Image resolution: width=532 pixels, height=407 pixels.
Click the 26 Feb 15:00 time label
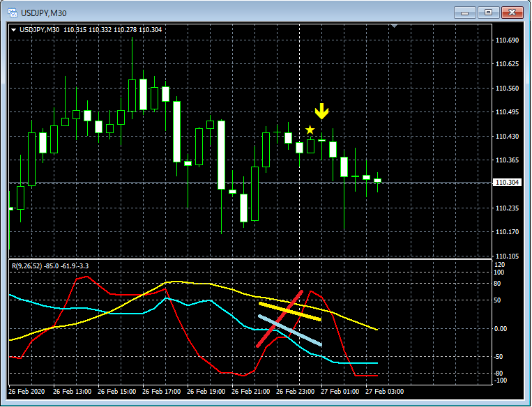[116, 392]
